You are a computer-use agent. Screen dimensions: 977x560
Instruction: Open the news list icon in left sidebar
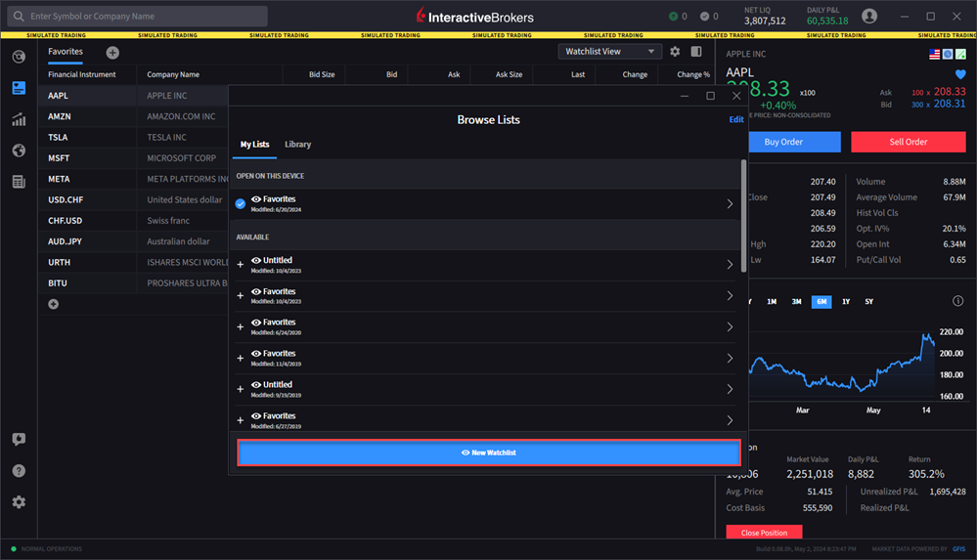coord(19,181)
